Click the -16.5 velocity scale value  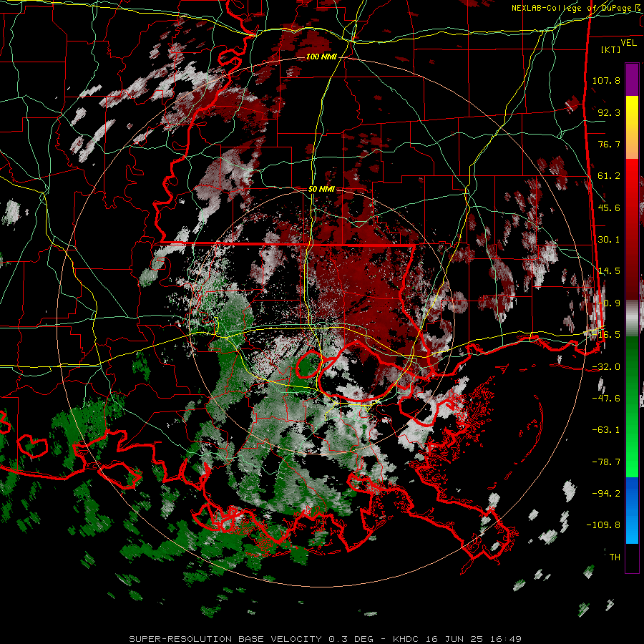pyautogui.click(x=606, y=335)
